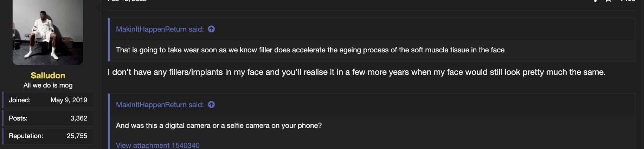Click second "MakinItHappenReturn said:" quote header
Viewport: 644px width, 149px height.
(x=160, y=105)
